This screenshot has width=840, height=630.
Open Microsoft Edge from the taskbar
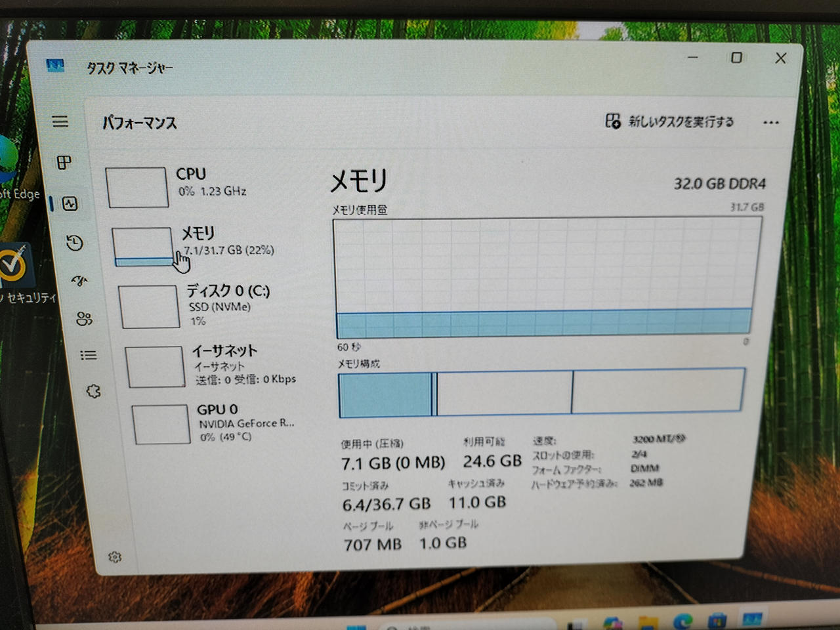point(683,621)
